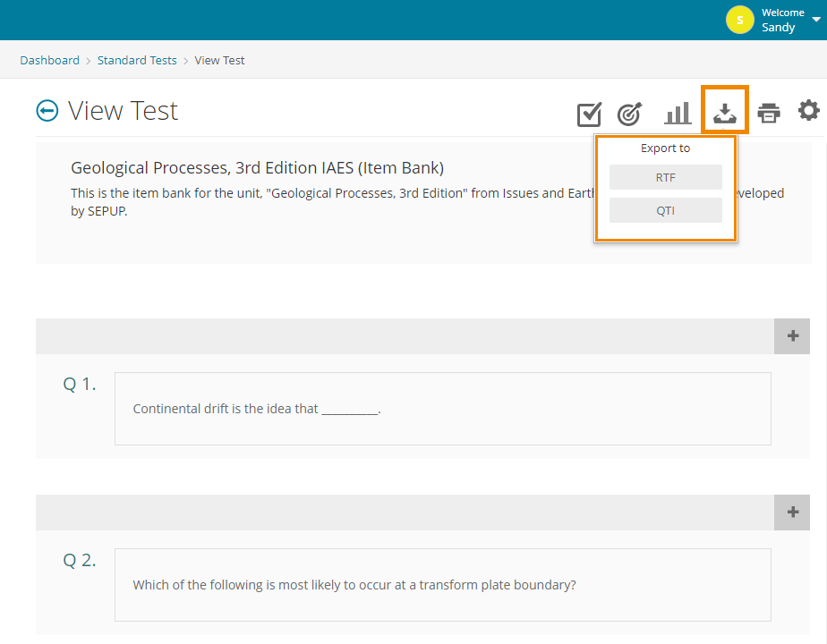Expand Question 1 section with its plus button
The height and width of the screenshot is (644, 827).
[791, 335]
